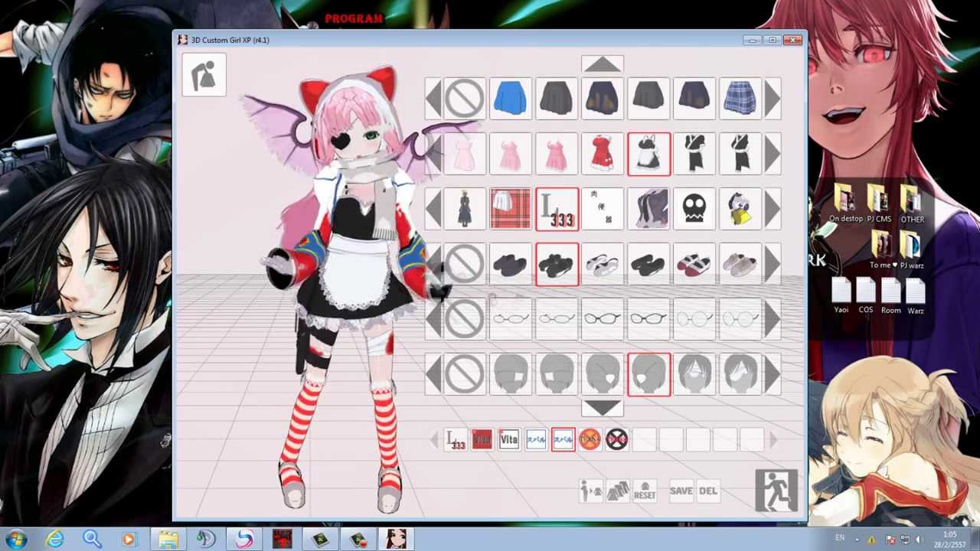Select the white and black sandals
The width and height of the screenshot is (980, 551).
(x=603, y=264)
